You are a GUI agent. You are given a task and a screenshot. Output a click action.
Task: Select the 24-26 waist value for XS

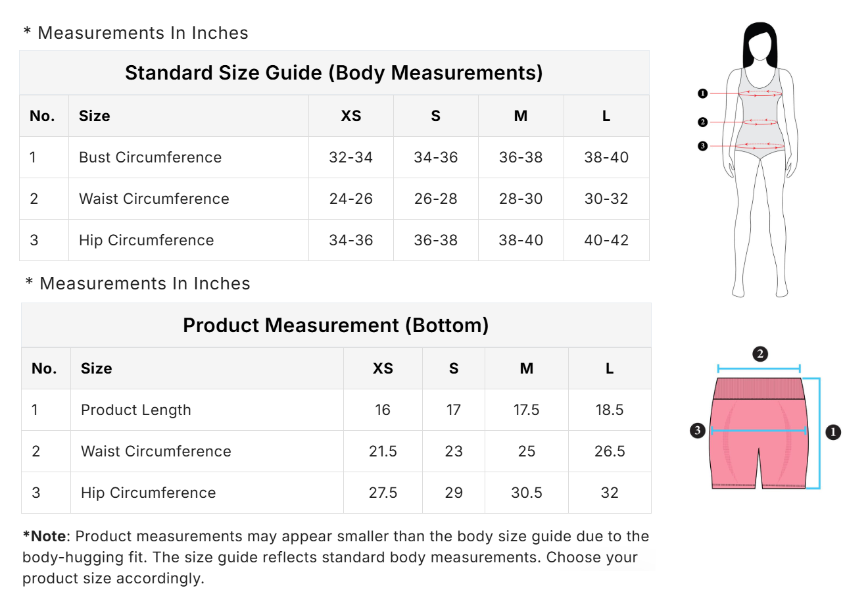pos(351,199)
